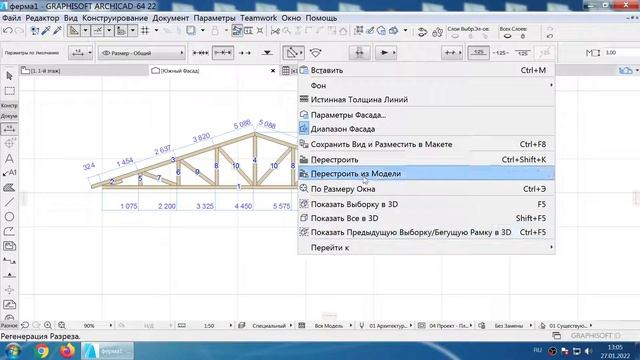Select the Marquee tool in the toolbox

coord(9,91)
